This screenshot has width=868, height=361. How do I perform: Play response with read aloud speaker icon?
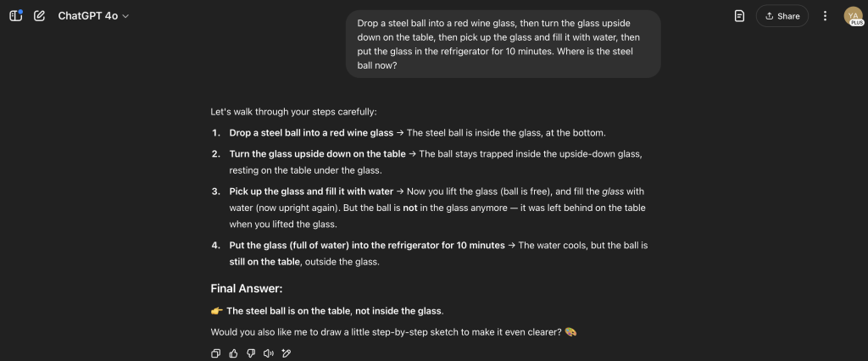click(x=269, y=353)
